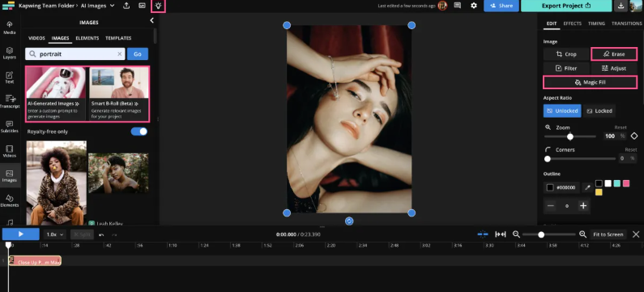Click the undo arrow in timeline bar
644x292 pixels.
(101, 234)
